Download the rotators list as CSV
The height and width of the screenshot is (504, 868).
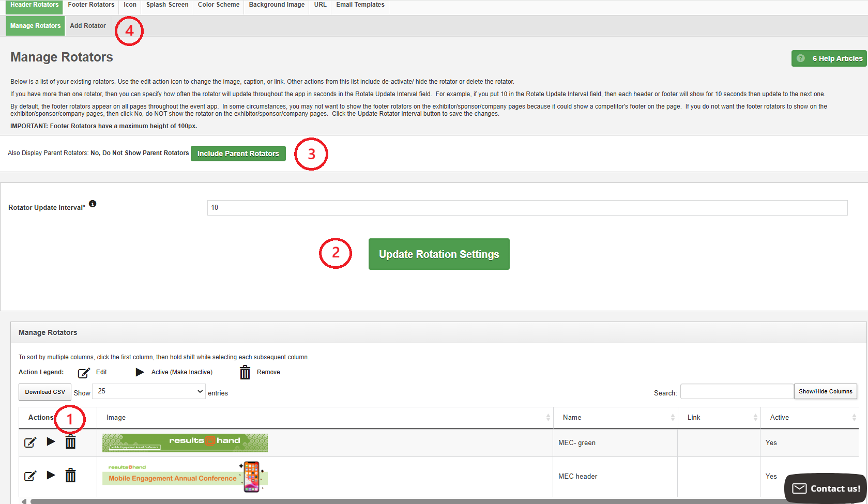click(45, 392)
